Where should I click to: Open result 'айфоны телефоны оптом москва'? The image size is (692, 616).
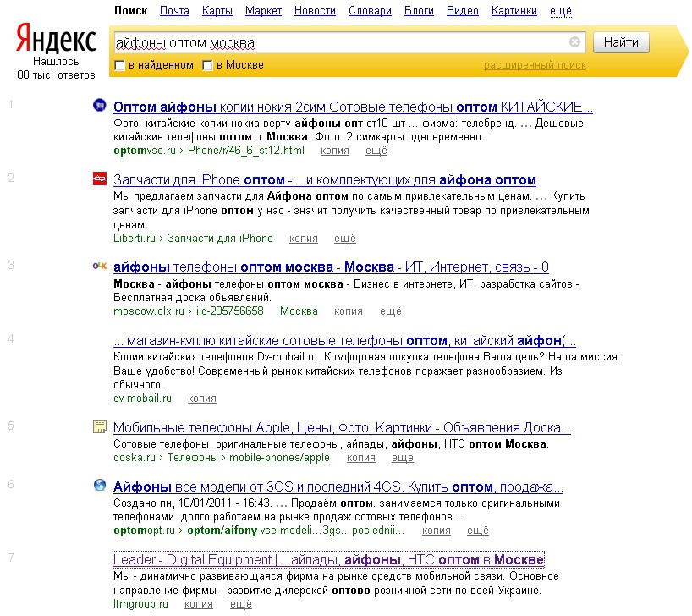point(331,267)
